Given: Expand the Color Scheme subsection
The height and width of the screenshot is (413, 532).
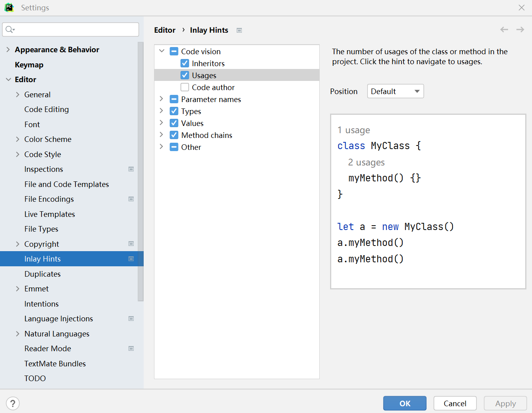Looking at the screenshot, I should click(x=18, y=139).
